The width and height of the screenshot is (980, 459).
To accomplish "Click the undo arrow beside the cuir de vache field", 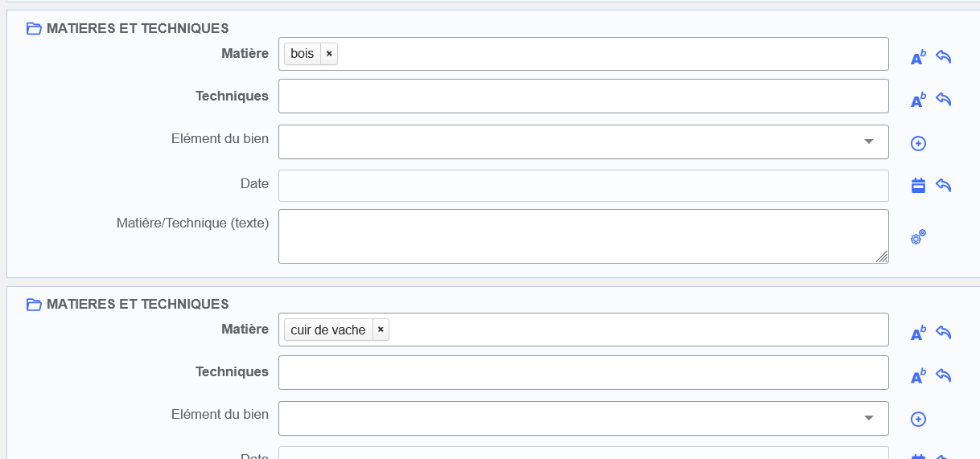I will [944, 333].
